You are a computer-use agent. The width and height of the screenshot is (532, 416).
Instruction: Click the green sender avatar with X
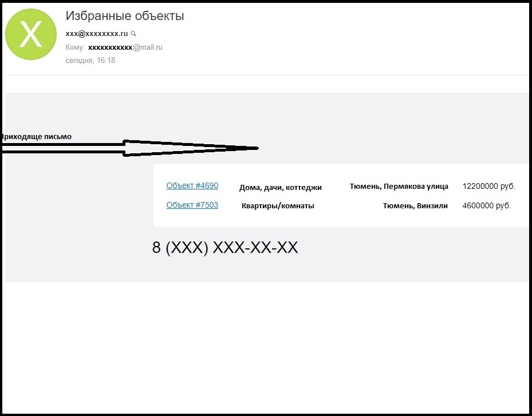coord(31,34)
